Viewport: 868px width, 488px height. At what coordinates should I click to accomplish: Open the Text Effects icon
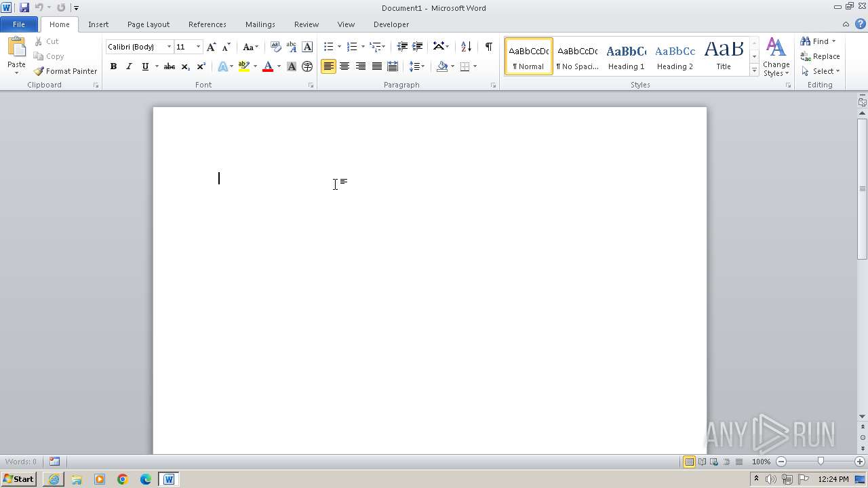[x=222, y=66]
